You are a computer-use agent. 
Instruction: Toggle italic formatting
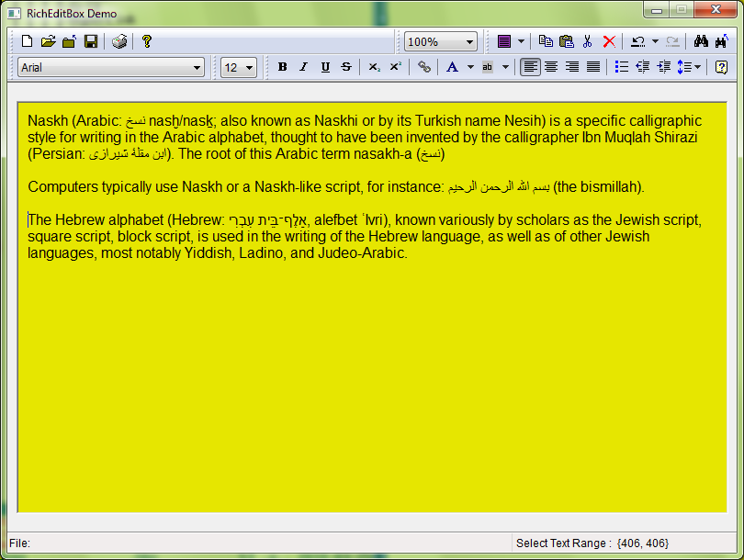click(303, 67)
